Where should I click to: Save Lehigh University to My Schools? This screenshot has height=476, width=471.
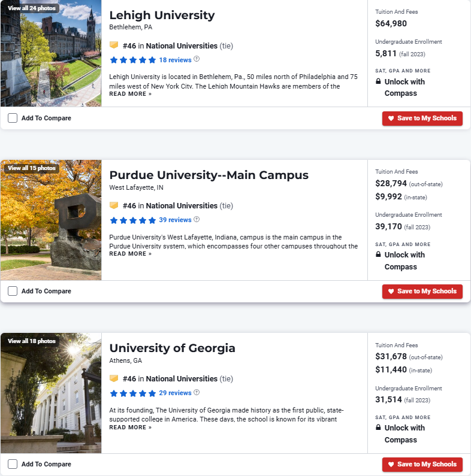click(422, 118)
